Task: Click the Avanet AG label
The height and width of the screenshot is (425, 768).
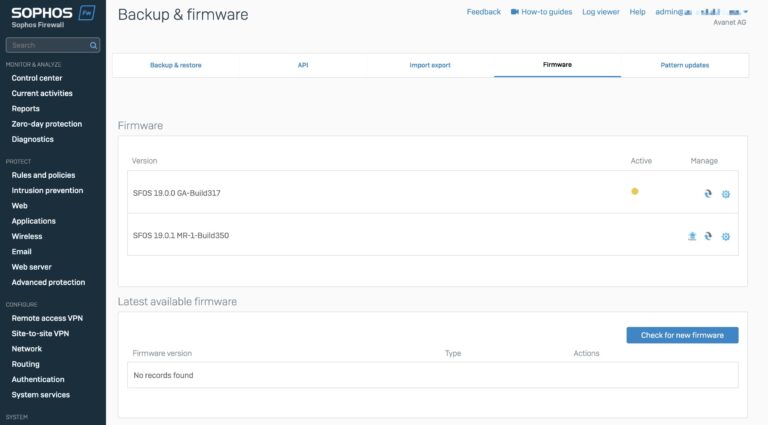Action: 729,23
